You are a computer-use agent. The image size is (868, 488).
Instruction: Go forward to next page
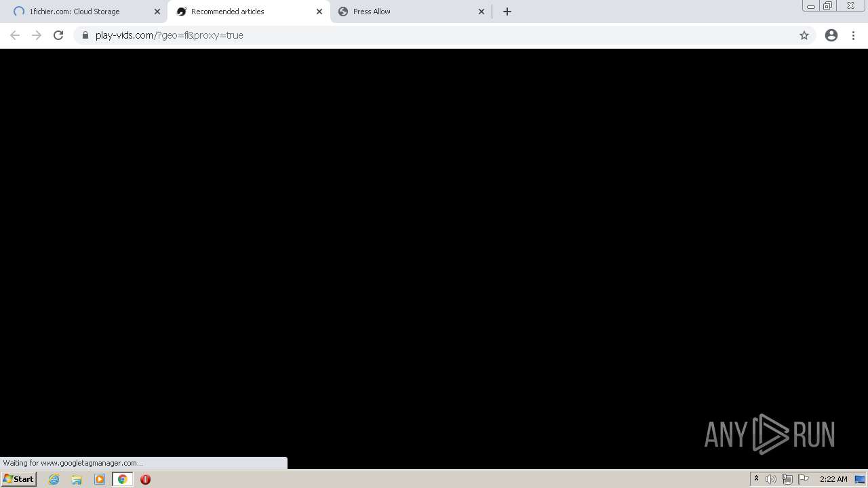(x=37, y=35)
